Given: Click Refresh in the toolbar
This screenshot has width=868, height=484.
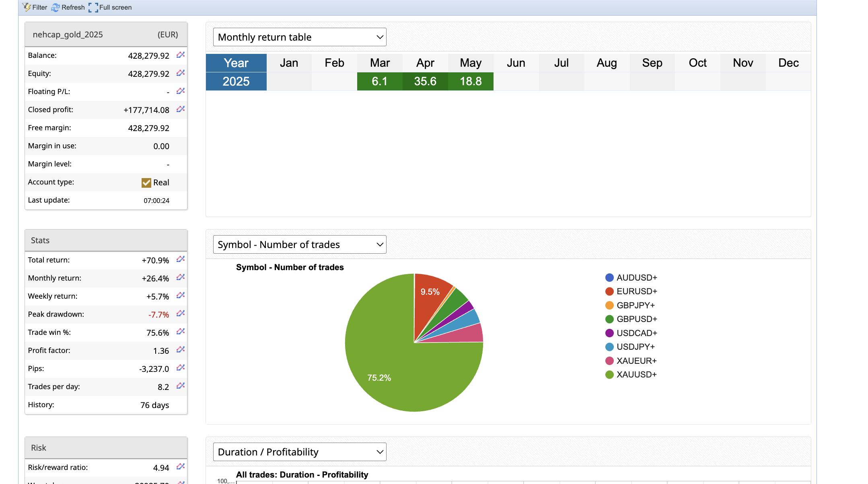Looking at the screenshot, I should [68, 7].
